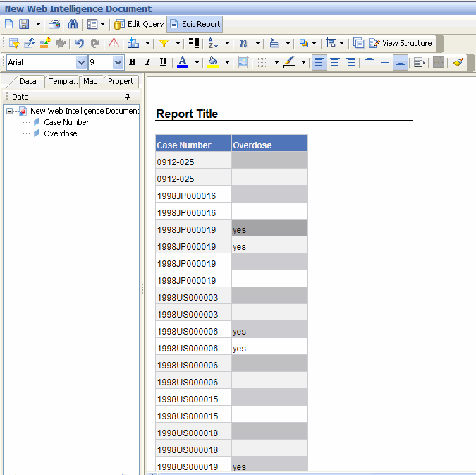Open the Arial font name dropdown
The height and width of the screenshot is (475, 476).
coord(81,63)
